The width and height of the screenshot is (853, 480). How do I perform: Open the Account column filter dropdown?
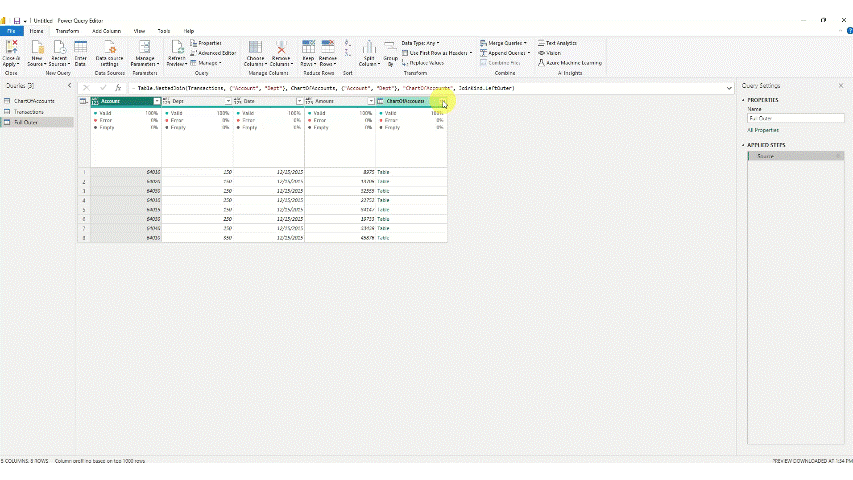pyautogui.click(x=156, y=101)
